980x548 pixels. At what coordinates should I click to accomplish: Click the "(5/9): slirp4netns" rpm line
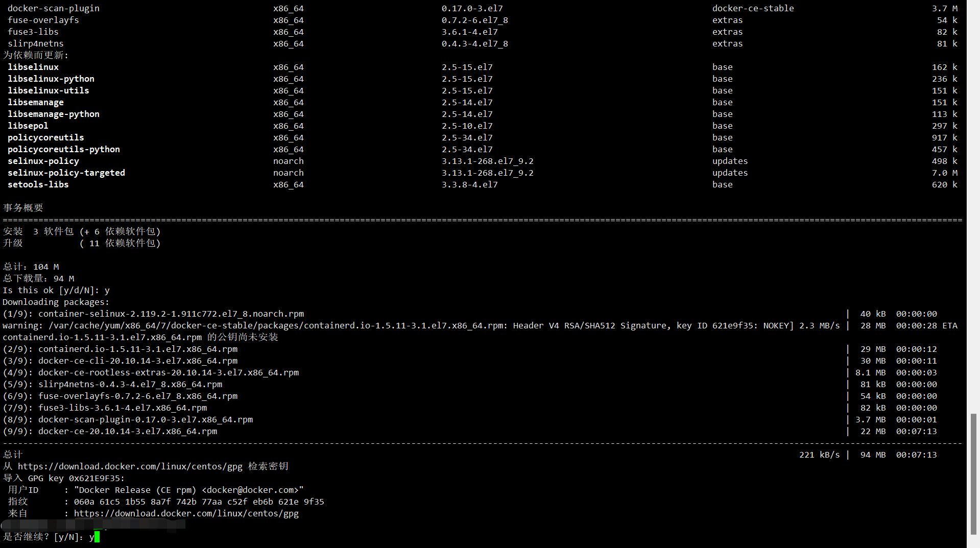(112, 384)
